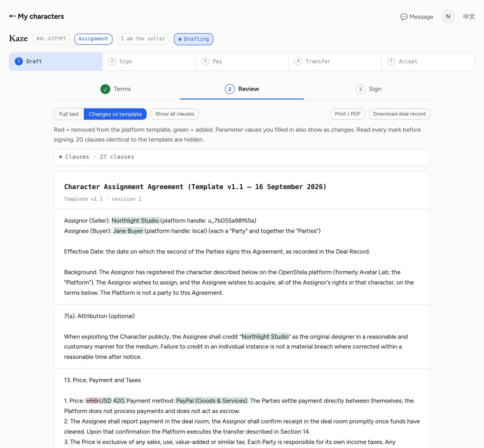
Task: Switch language to 中文
Action: click(469, 16)
